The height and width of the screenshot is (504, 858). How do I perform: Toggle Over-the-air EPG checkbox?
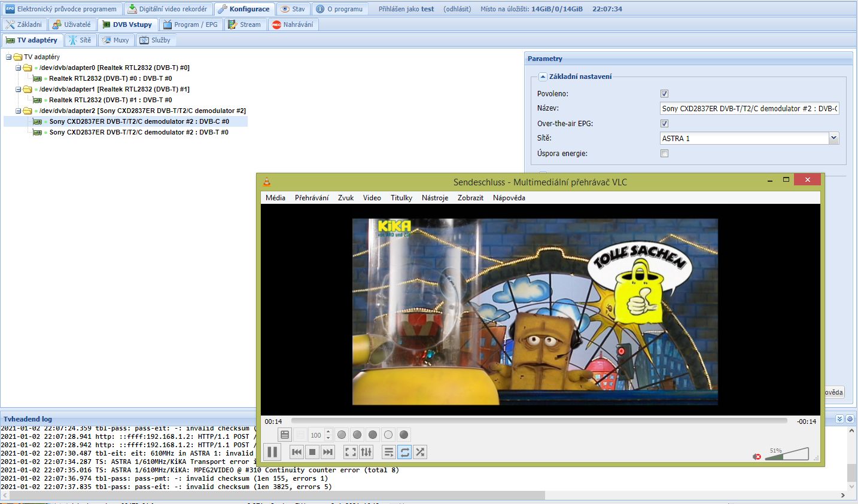[664, 124]
